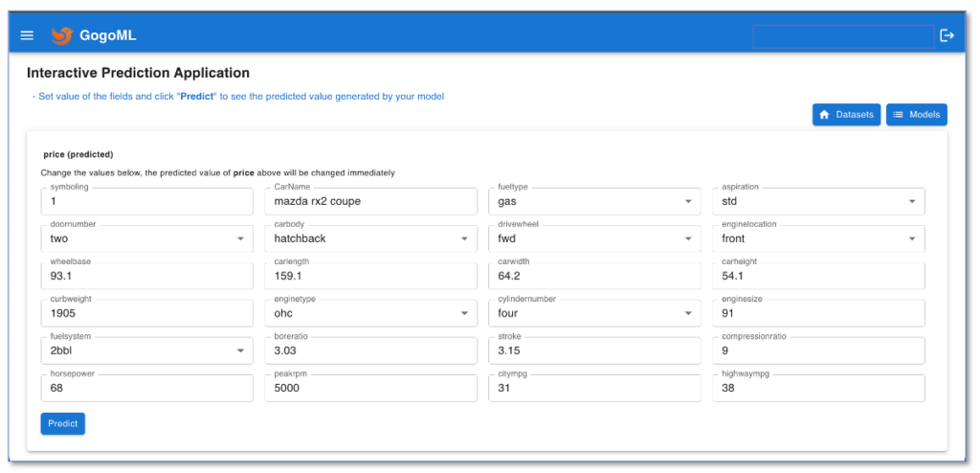The image size is (980, 473).
Task: Expand the drivewheel dropdown
Action: point(688,239)
